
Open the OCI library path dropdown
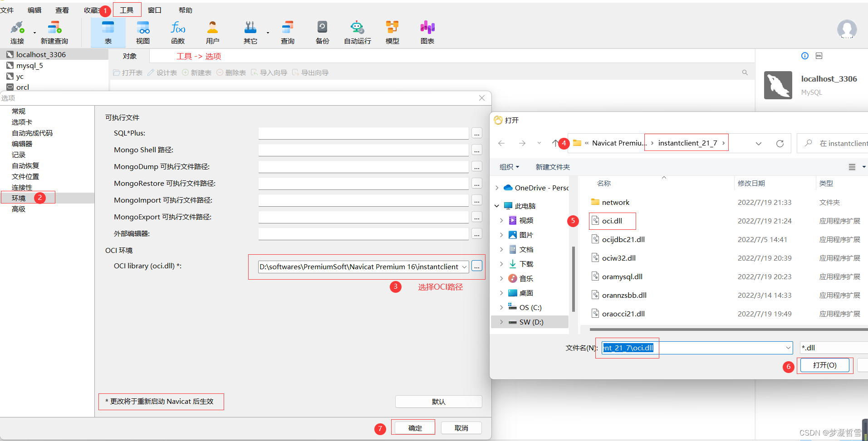click(x=464, y=267)
